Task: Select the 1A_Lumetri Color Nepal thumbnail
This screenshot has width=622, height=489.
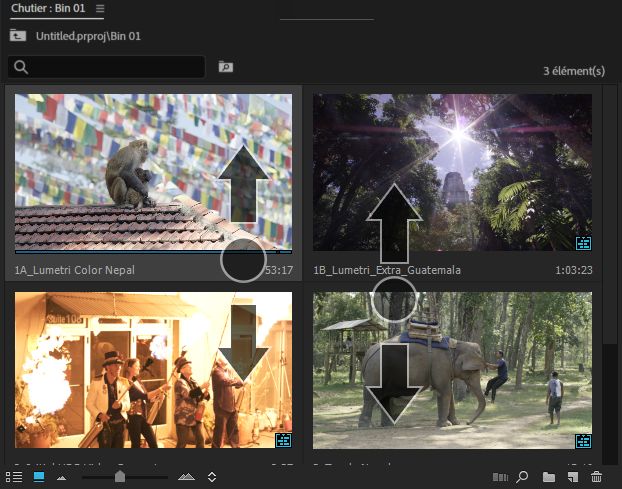Action: (153, 173)
